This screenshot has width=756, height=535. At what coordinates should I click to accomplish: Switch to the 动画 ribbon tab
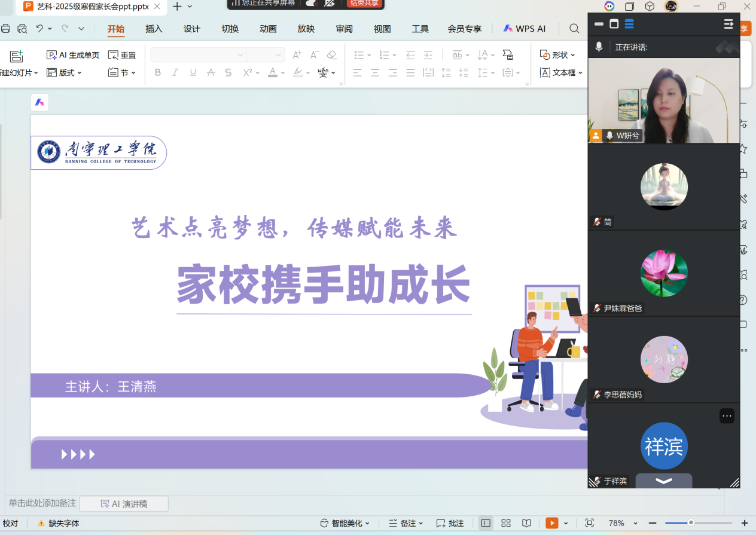tap(268, 29)
